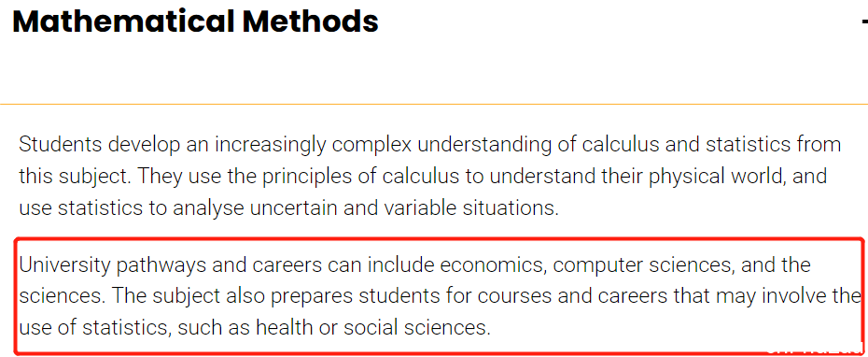Click "uncertain and variable situations" text

tap(401, 208)
